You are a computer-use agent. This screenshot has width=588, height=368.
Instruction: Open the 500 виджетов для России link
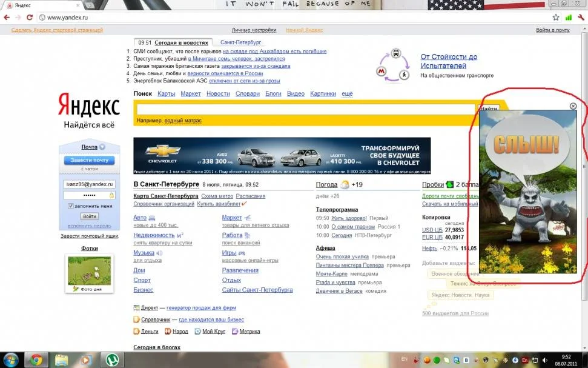455,313
